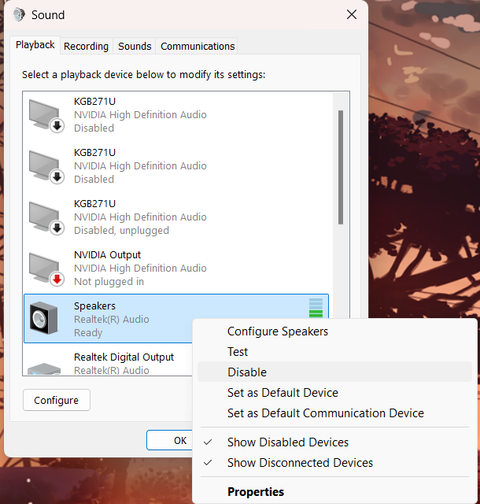
Task: Click the 'Disabled, unplugged' status text
Action: tap(121, 230)
